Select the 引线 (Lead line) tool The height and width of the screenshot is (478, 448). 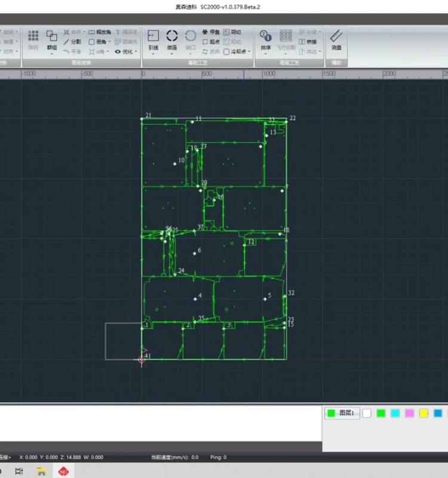[x=154, y=37]
